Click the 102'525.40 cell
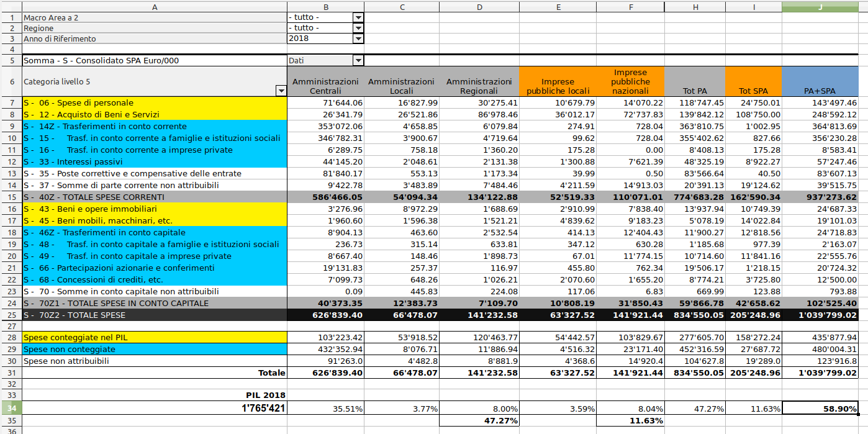The width and height of the screenshot is (868, 434). pos(820,303)
